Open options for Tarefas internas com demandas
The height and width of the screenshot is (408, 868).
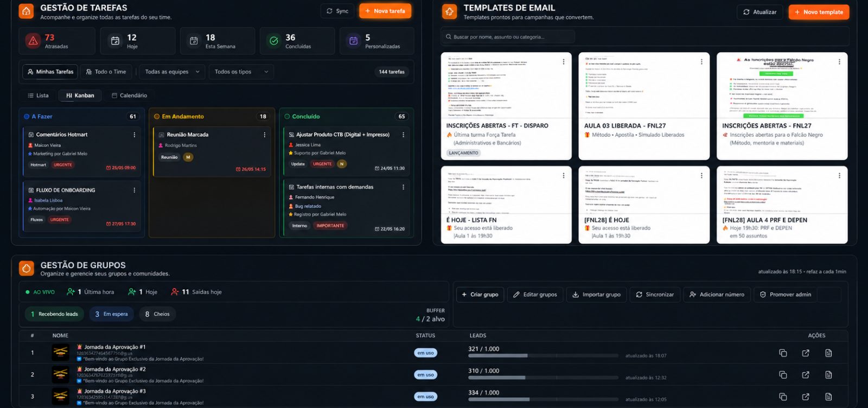coord(403,187)
